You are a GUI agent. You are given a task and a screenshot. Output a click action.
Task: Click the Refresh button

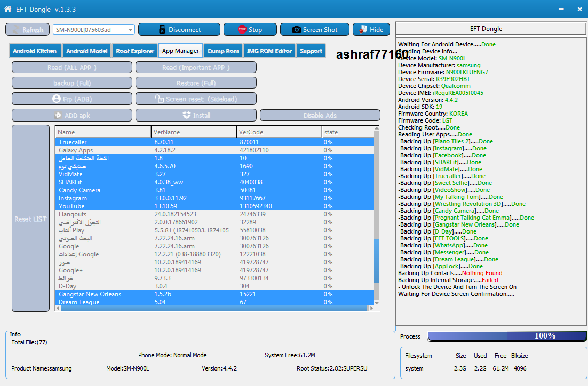(27, 30)
